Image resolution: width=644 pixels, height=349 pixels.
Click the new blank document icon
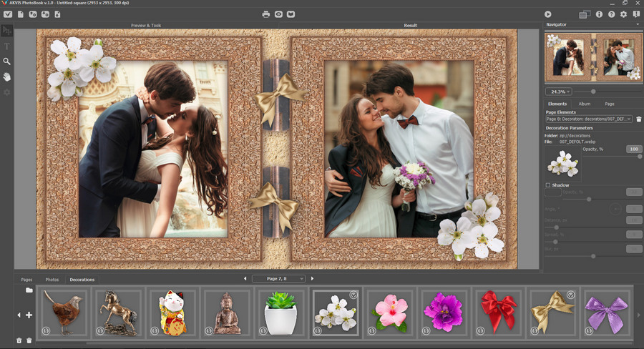(21, 14)
